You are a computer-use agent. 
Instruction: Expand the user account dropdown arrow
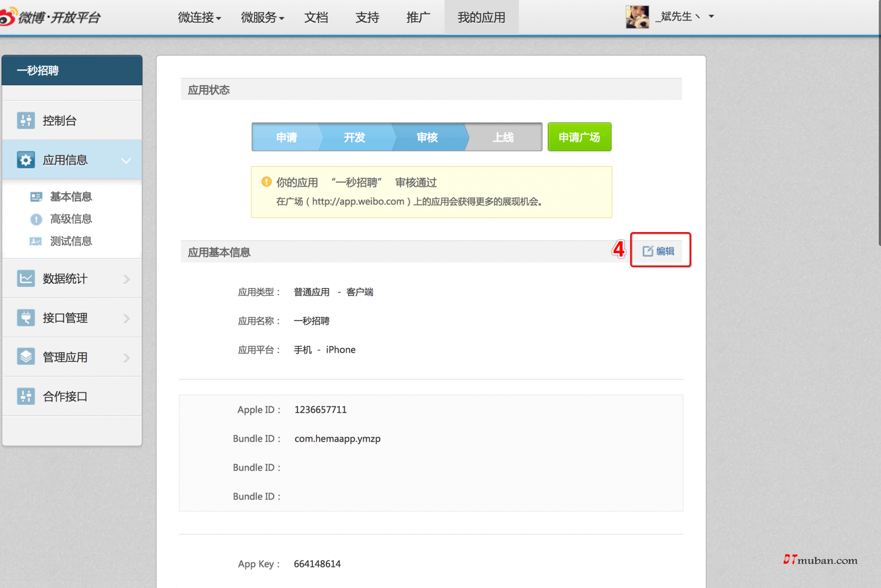[x=711, y=17]
